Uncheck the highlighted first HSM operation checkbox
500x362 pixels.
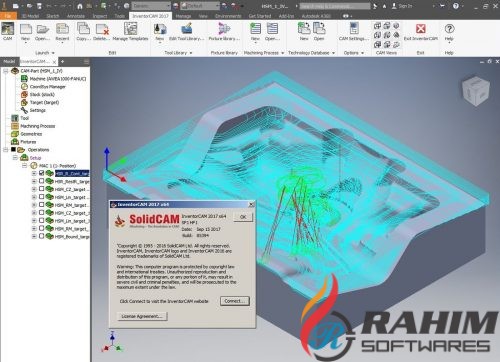pyautogui.click(x=42, y=173)
